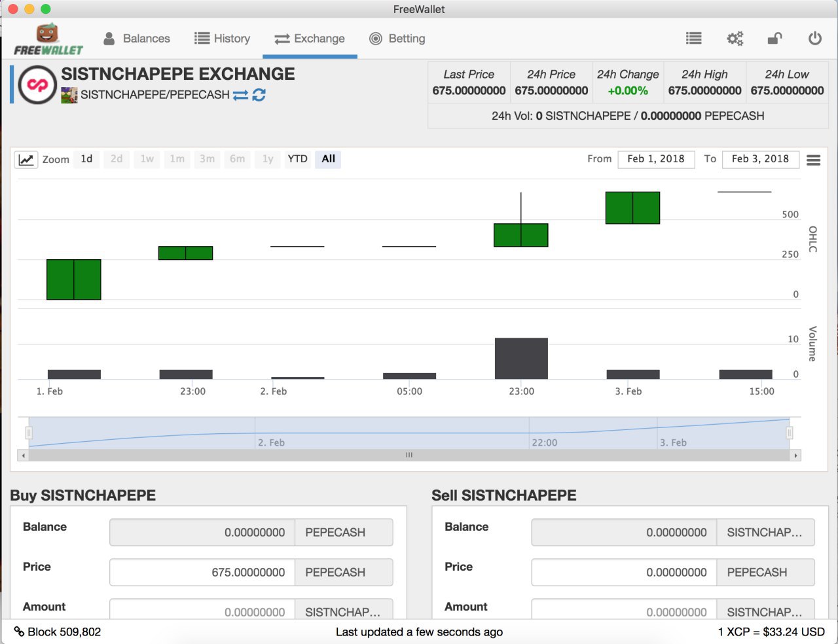
Task: Click the Sell Balance value field
Action: [625, 532]
